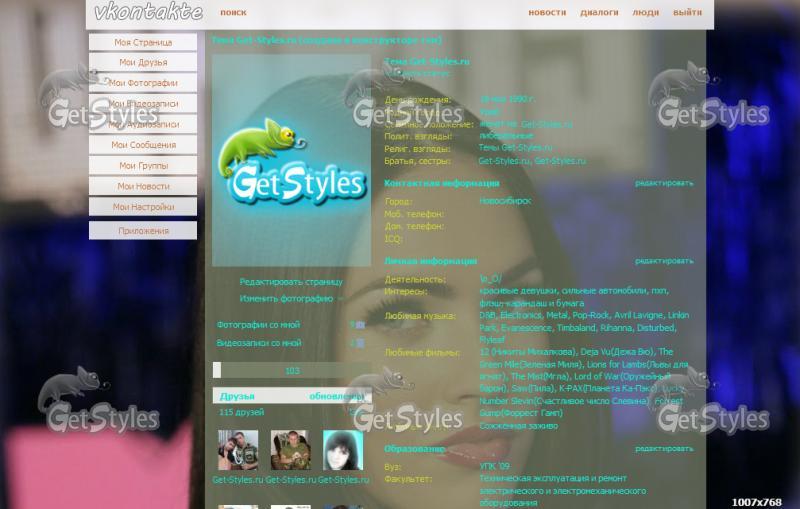Image resolution: width=800 pixels, height=509 pixels.
Task: Click выйти to log out
Action: click(x=687, y=12)
